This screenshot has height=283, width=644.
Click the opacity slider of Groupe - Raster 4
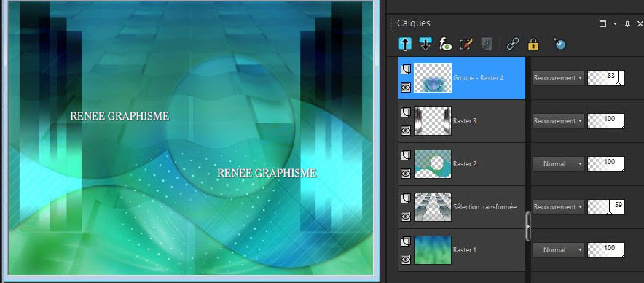[606, 78]
